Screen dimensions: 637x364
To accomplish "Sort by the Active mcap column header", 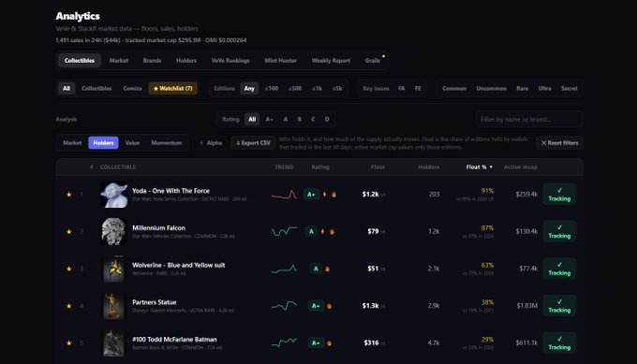I will [x=521, y=167].
